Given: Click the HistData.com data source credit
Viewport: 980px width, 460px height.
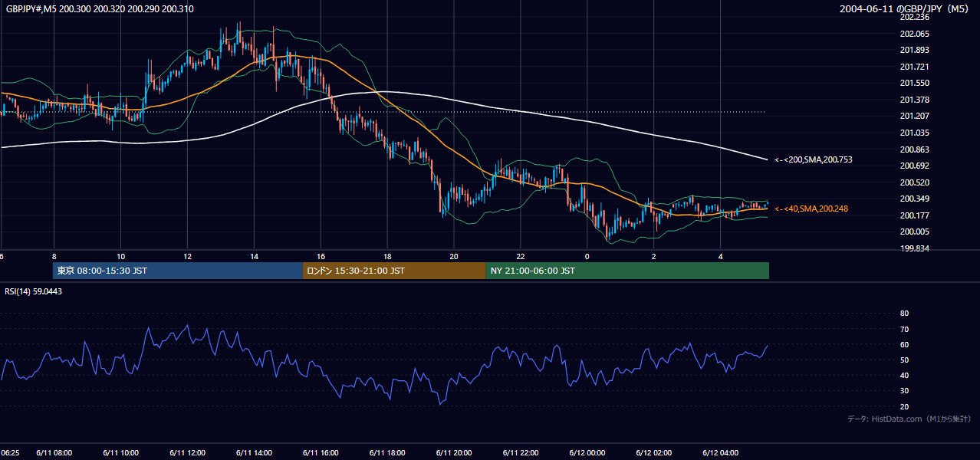Looking at the screenshot, I should coord(909,419).
